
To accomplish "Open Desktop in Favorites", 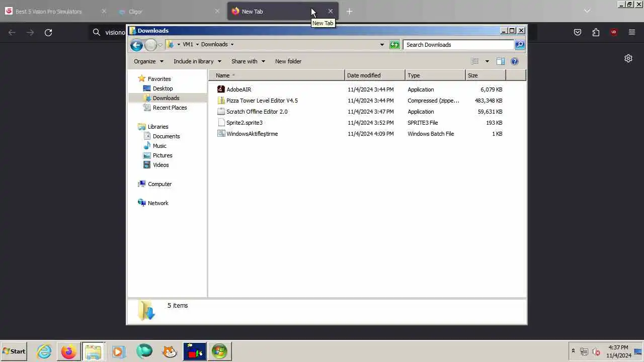I will coord(163,88).
